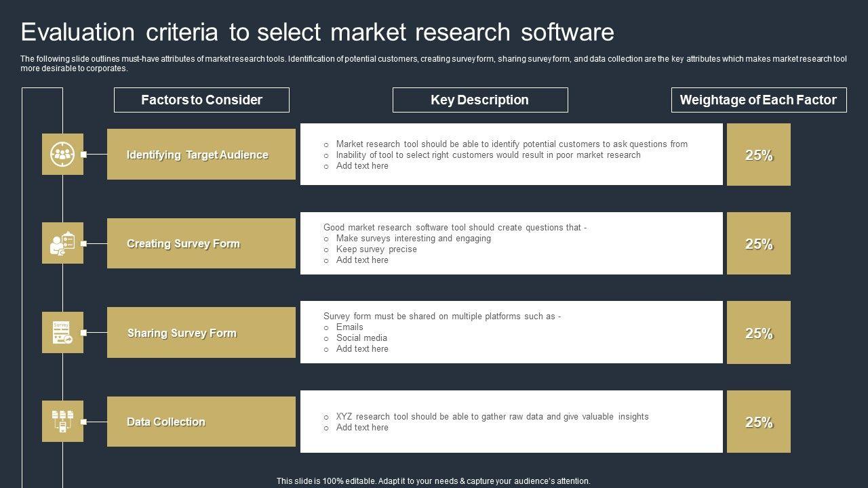
Task: Select the Creating Survey Form box
Action: (201, 243)
